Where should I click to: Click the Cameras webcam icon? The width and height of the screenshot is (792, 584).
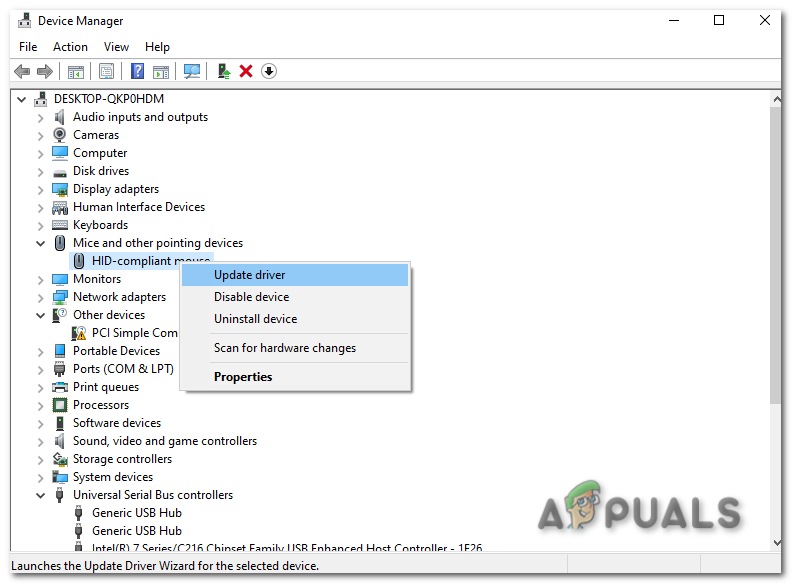[60, 135]
